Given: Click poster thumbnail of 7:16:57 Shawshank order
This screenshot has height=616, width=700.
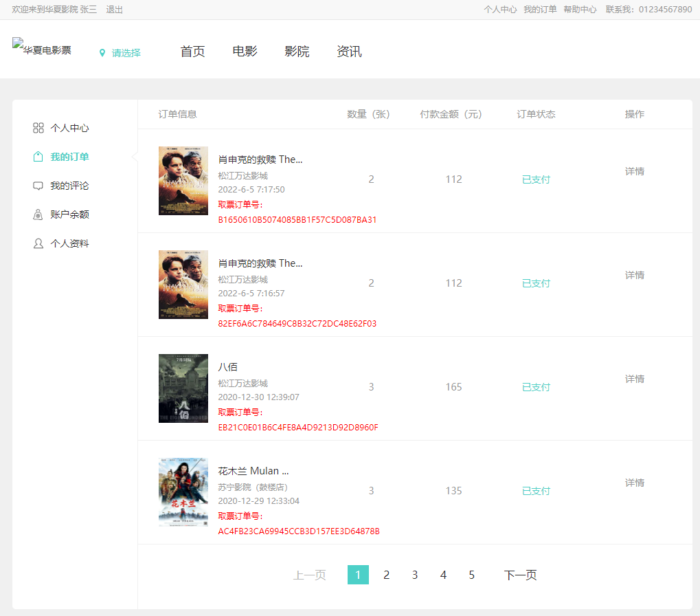Looking at the screenshot, I should tap(183, 285).
